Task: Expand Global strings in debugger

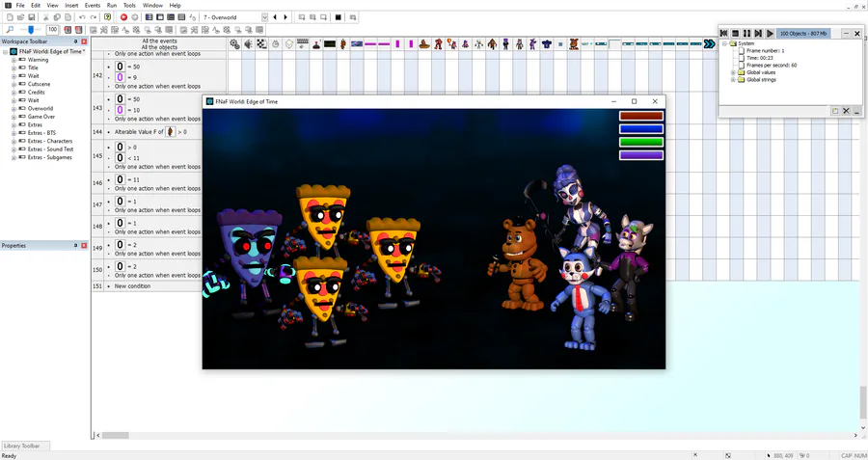Action: point(733,80)
